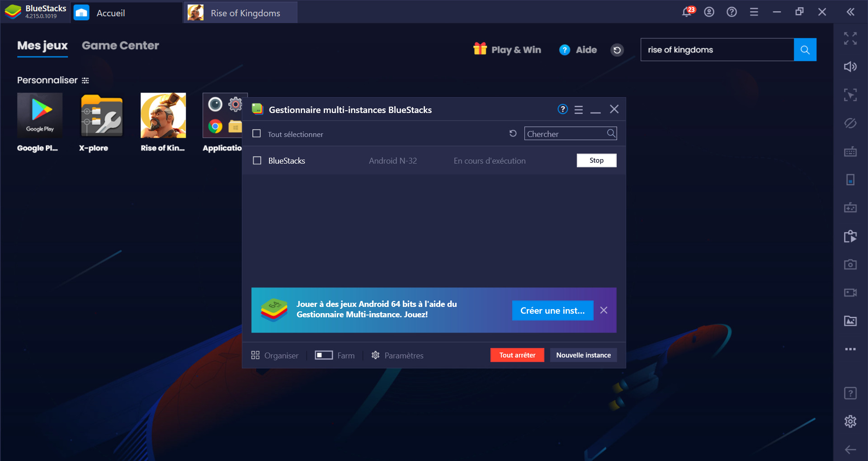Collapse the sidebar with double chevron icon

pos(850,12)
